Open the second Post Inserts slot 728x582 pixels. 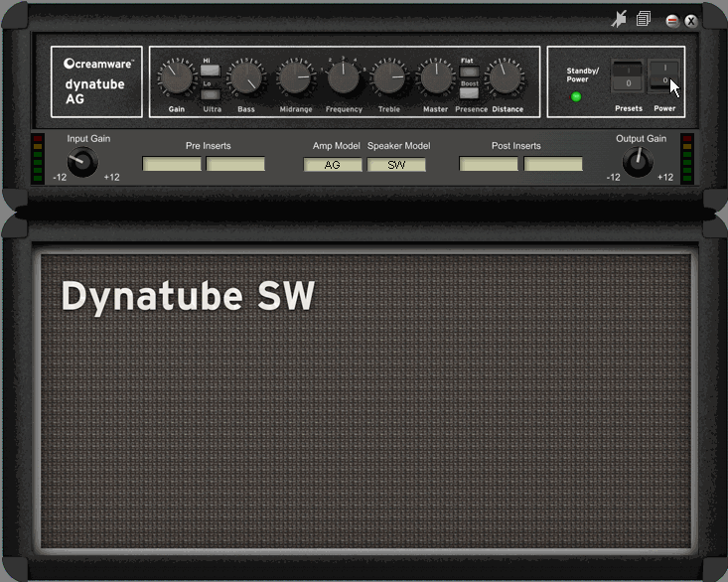[553, 164]
